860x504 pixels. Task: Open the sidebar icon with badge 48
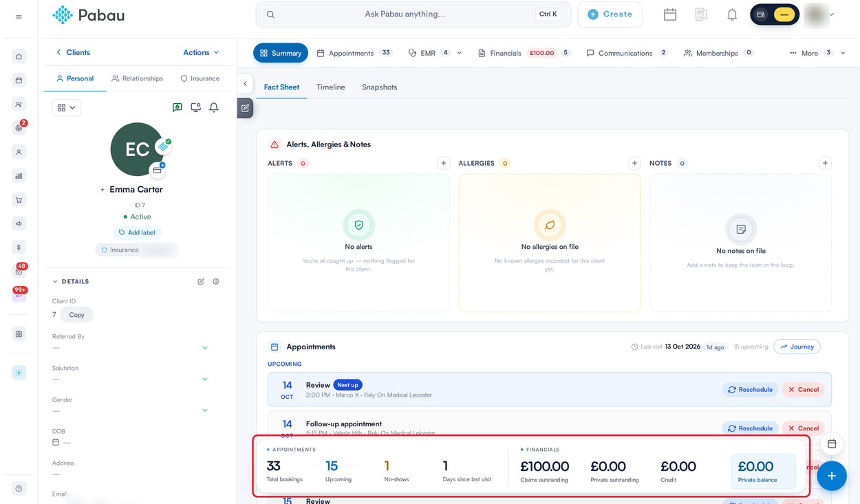[19, 271]
